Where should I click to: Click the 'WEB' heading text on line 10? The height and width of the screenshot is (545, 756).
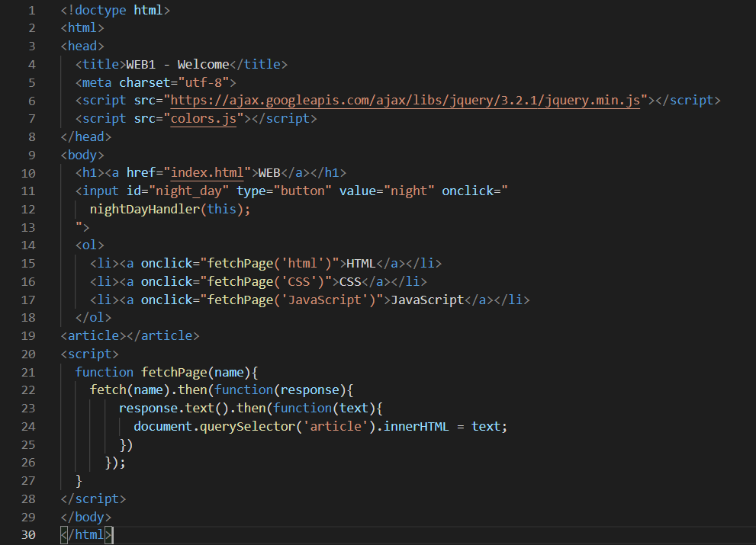pos(269,172)
